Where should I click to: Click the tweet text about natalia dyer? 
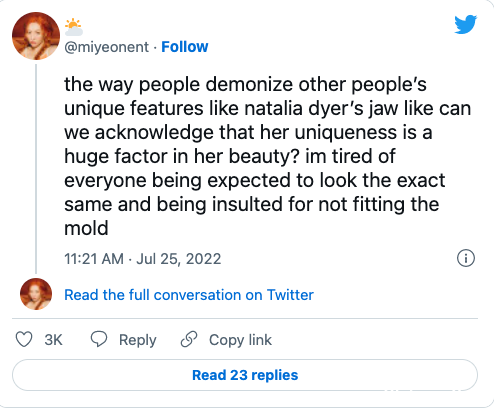pos(268,156)
